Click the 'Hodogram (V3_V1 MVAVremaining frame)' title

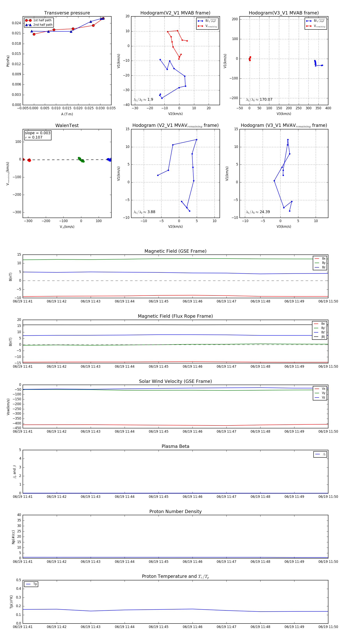point(284,125)
